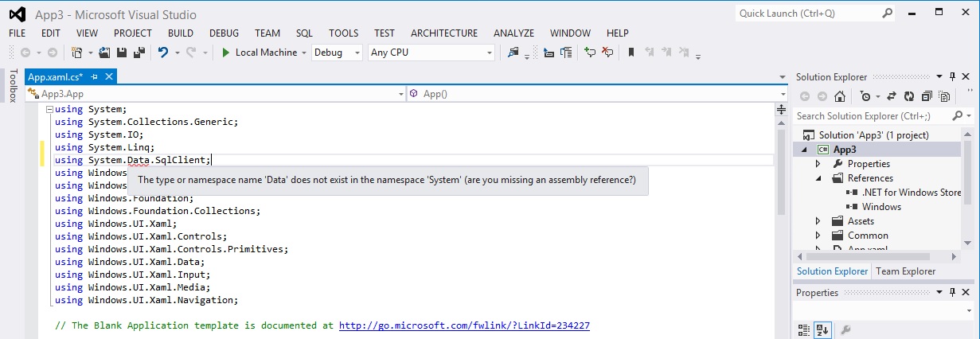Click the Home icon in Solution Explorer
This screenshot has width=980, height=339.
pos(838,96)
